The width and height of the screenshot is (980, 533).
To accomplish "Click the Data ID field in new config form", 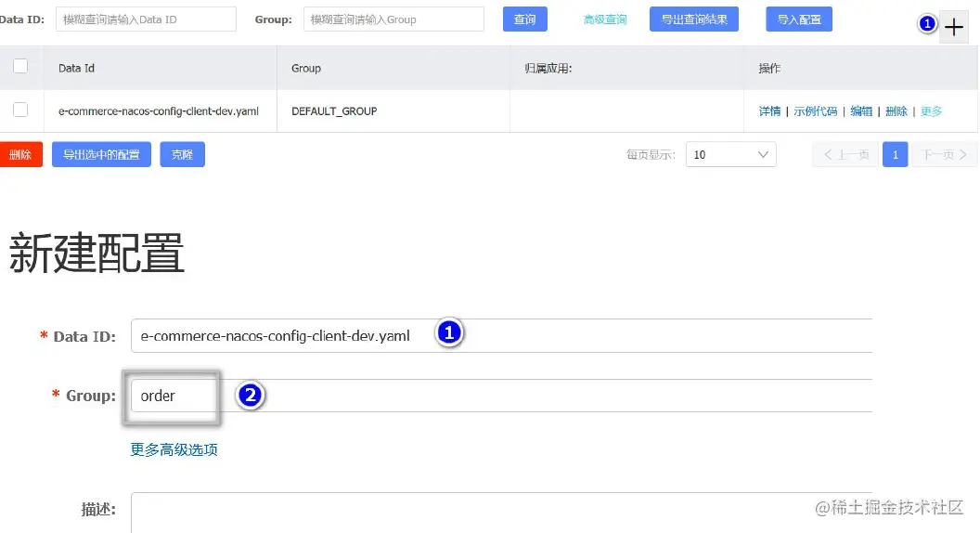I will [501, 336].
